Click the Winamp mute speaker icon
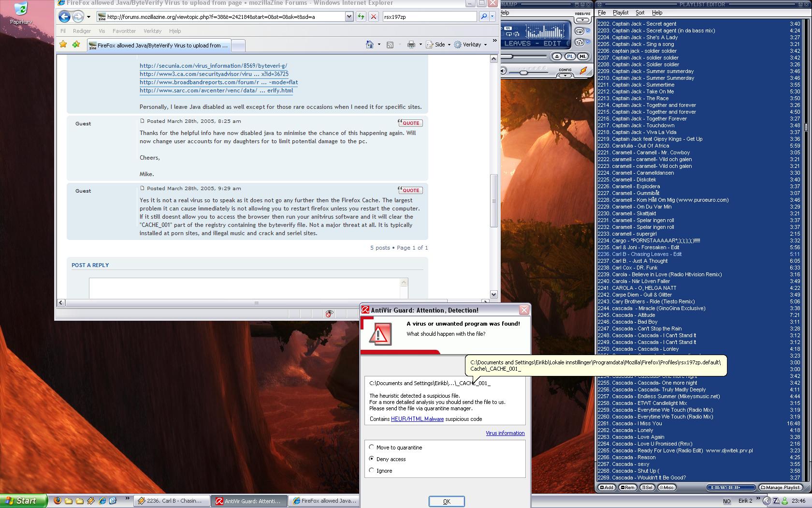Viewport: 812px width, 508px height. [503, 72]
